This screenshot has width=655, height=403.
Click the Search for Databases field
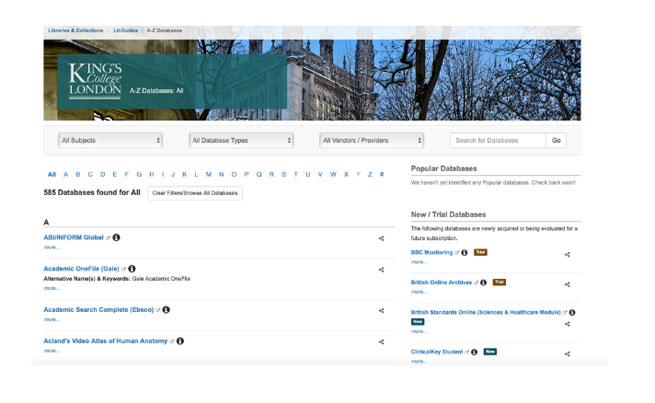point(498,140)
